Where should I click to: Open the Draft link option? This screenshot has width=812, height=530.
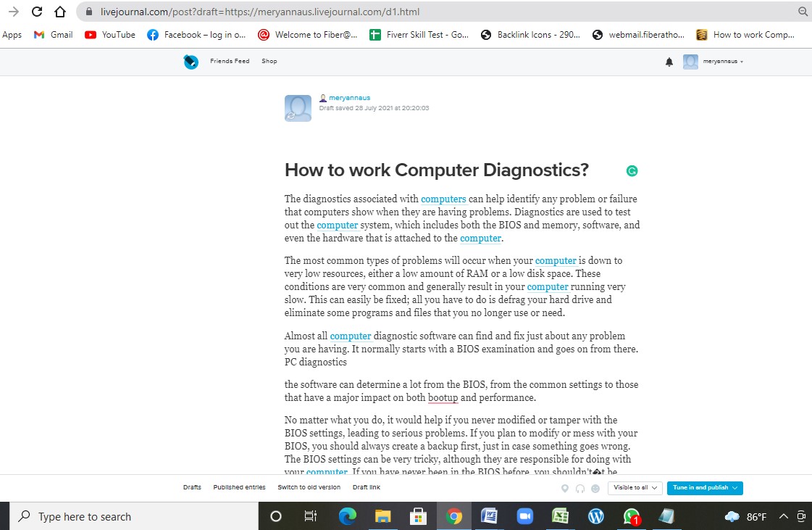367,487
